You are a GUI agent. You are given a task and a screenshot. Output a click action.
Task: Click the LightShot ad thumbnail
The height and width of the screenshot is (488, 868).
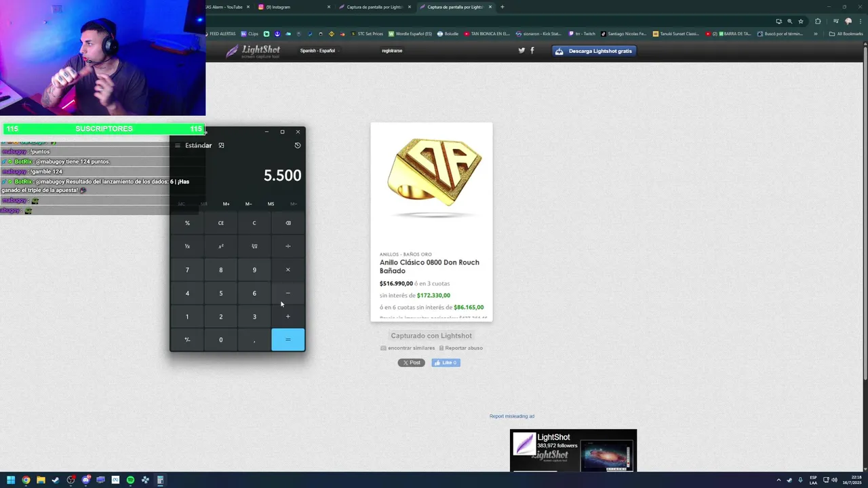point(573,450)
